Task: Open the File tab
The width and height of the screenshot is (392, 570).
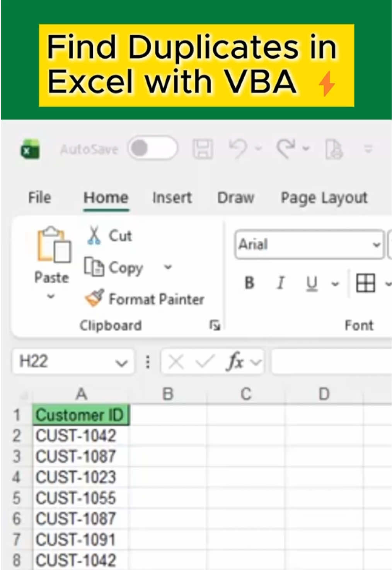Action: tap(39, 198)
